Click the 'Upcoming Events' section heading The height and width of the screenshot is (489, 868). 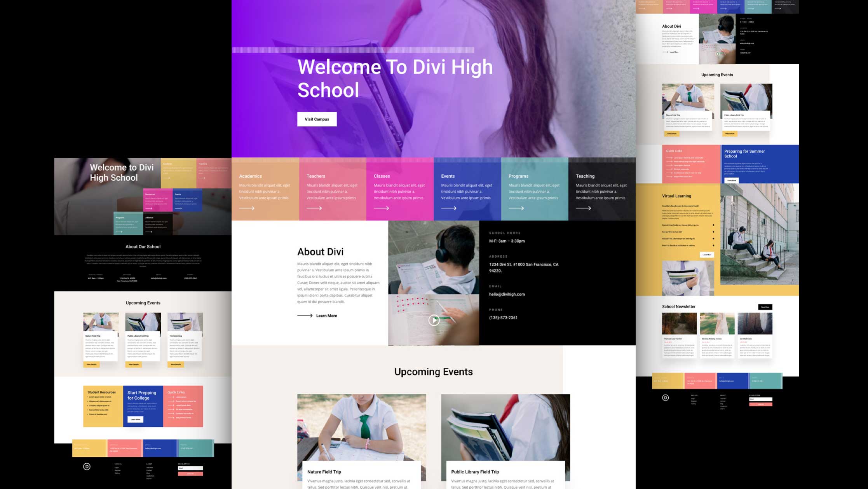coord(433,372)
